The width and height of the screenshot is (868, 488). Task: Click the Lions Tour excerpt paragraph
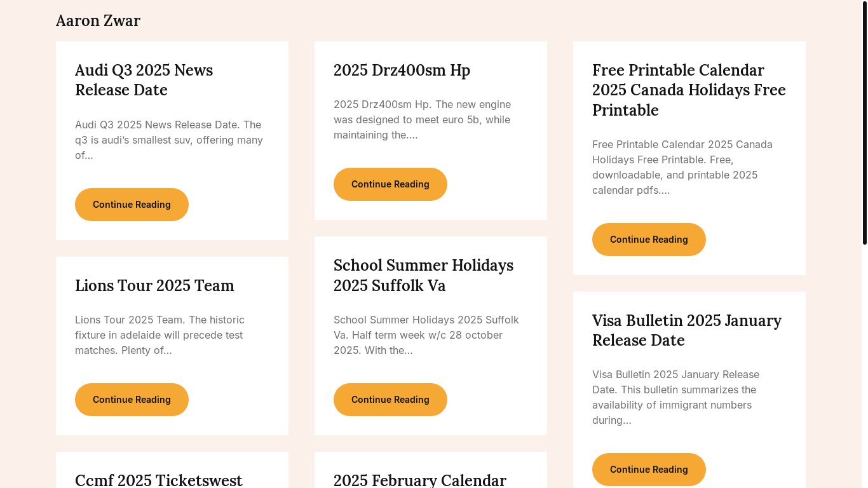[x=159, y=335]
